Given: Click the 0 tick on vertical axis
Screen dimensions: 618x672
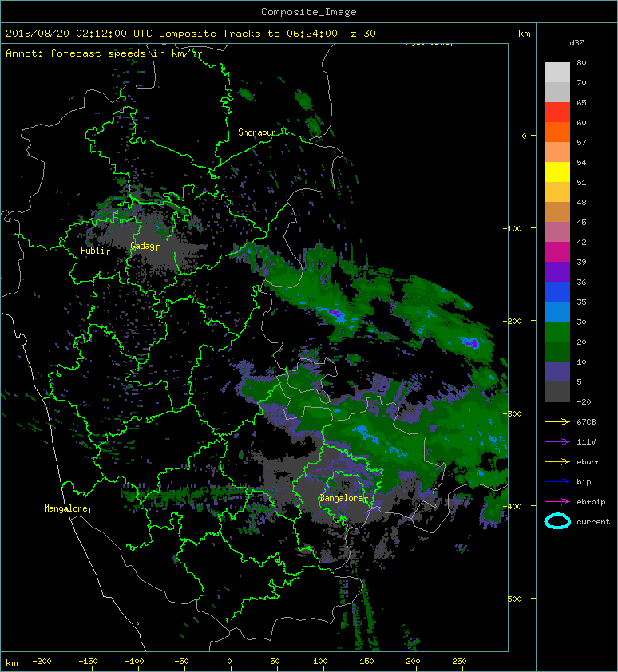Looking at the screenshot, I should 524,136.
